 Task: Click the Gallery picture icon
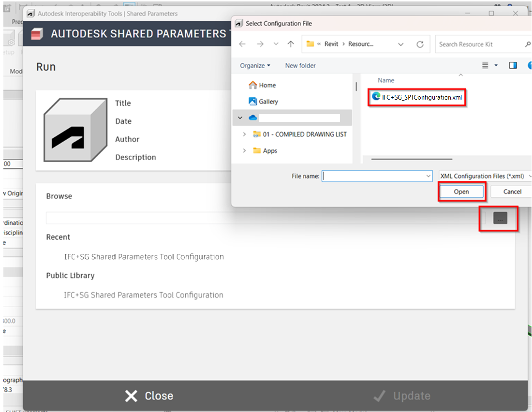point(253,101)
